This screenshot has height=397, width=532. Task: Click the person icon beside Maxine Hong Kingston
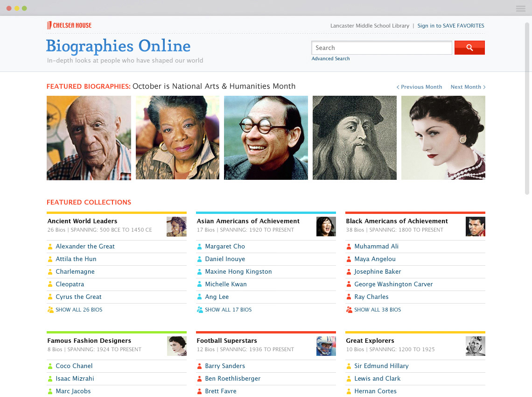click(x=200, y=272)
